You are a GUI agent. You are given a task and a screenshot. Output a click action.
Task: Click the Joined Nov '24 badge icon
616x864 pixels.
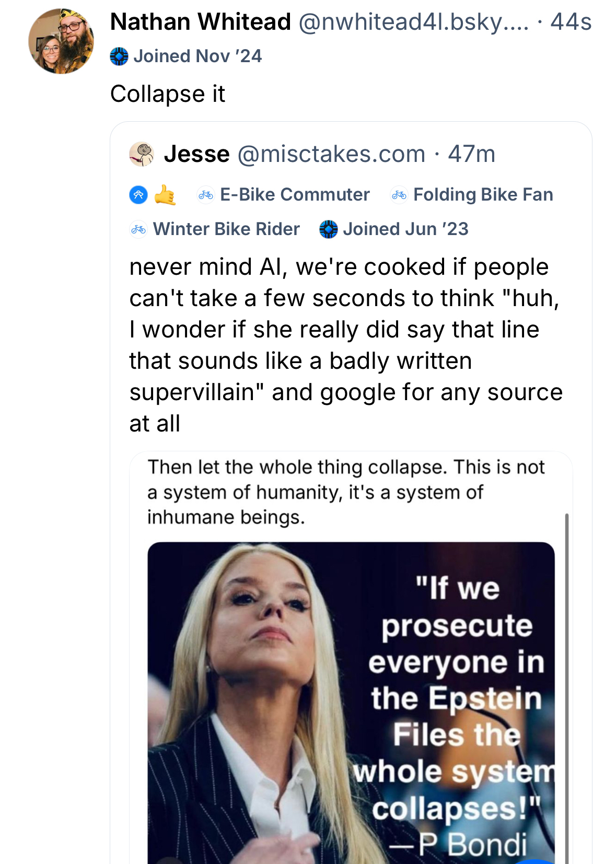119,56
